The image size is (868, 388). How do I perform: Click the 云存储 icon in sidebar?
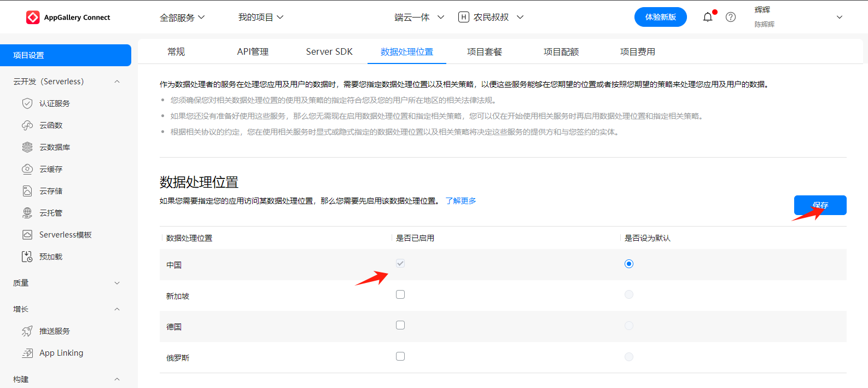27,191
